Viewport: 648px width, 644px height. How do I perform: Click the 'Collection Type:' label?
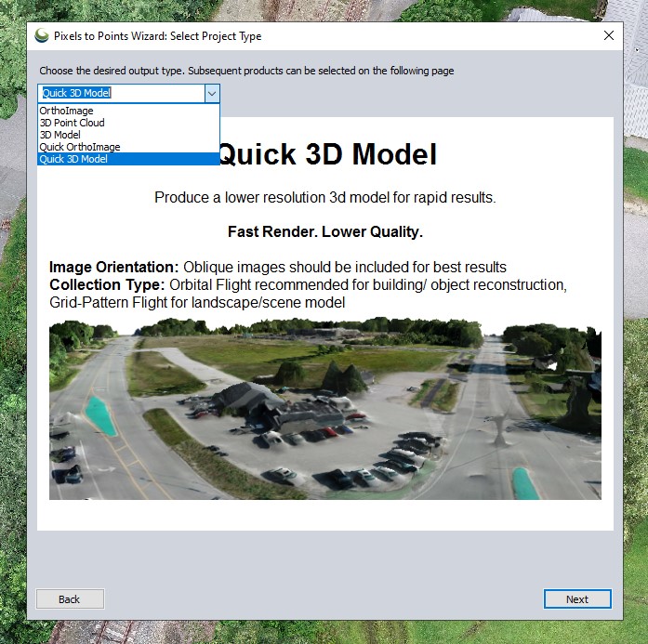coord(107,285)
